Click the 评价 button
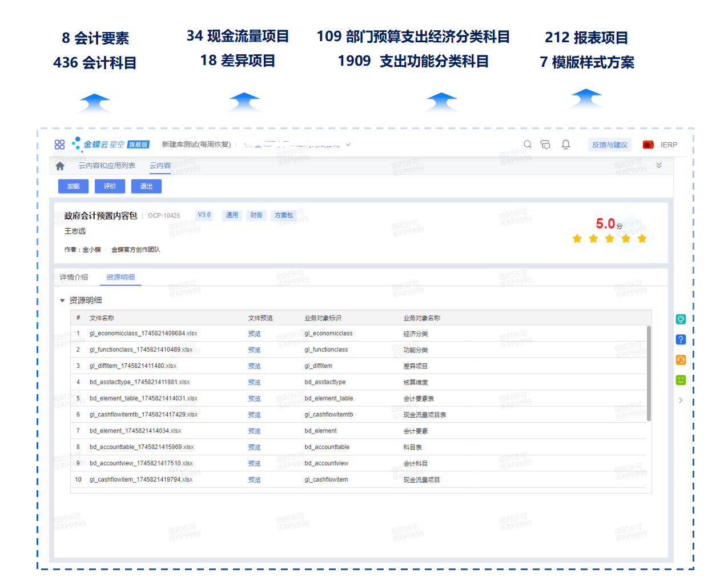This screenshot has height=585, width=728. click(x=110, y=186)
